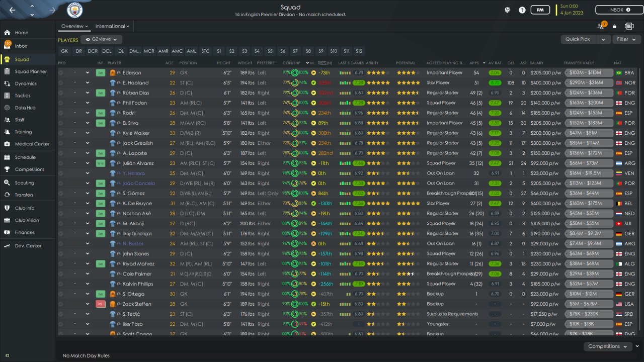Click the padlock icon under Inbox
This screenshot has width=644, height=362.
pos(614,26)
